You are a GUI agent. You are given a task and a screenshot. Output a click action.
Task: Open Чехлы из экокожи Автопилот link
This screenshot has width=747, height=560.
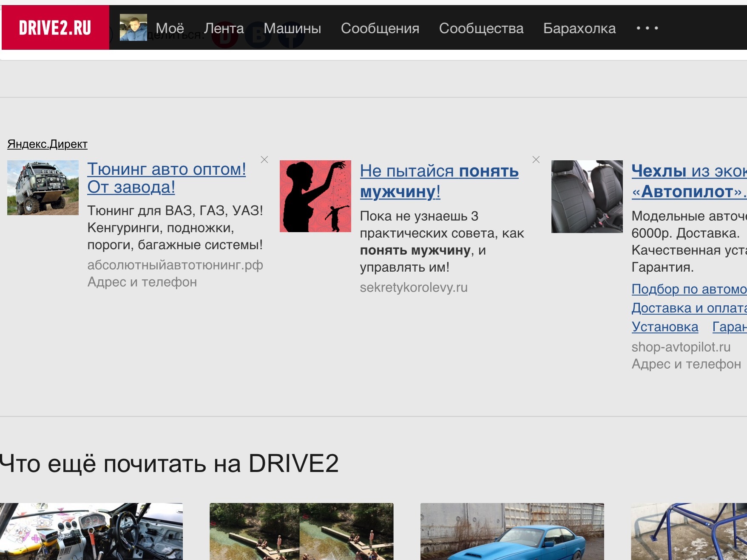(689, 181)
